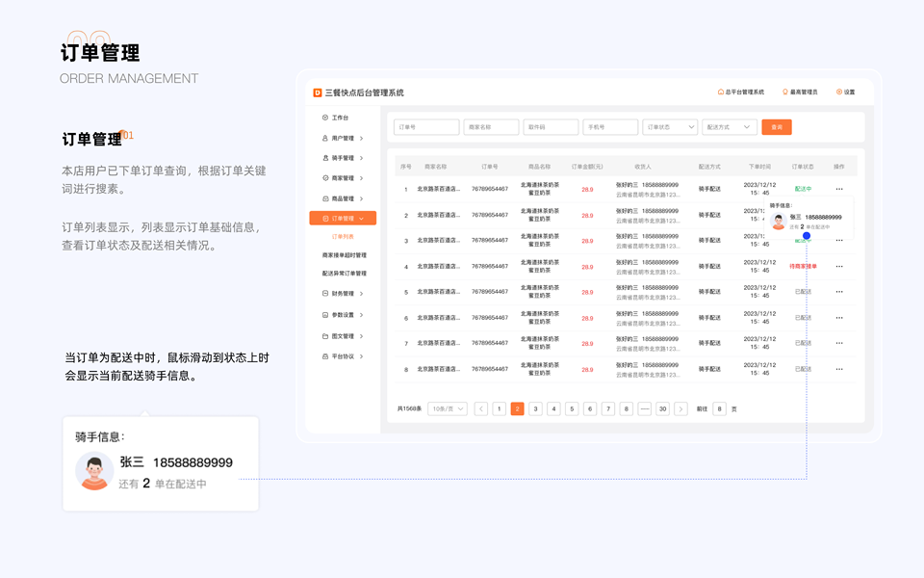Click the rider avatar in the table popup

[x=779, y=222]
